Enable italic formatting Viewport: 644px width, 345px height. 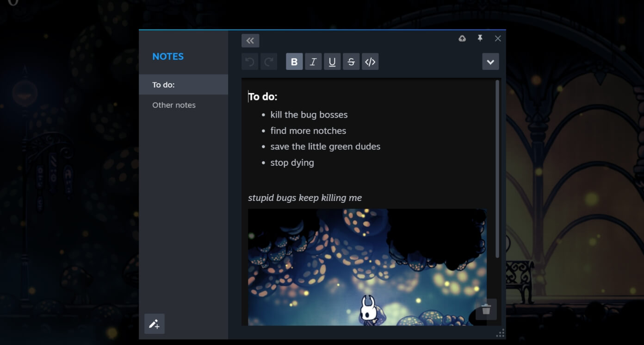[x=313, y=62]
